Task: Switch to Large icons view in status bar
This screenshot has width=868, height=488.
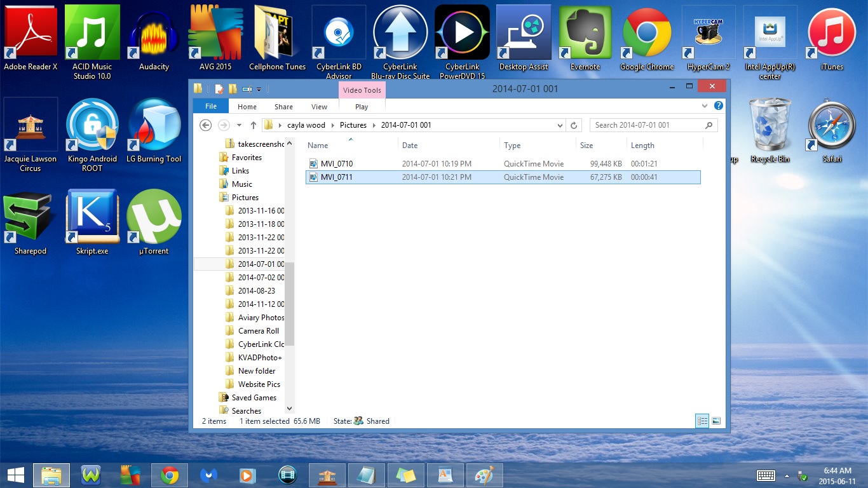Action: [716, 421]
